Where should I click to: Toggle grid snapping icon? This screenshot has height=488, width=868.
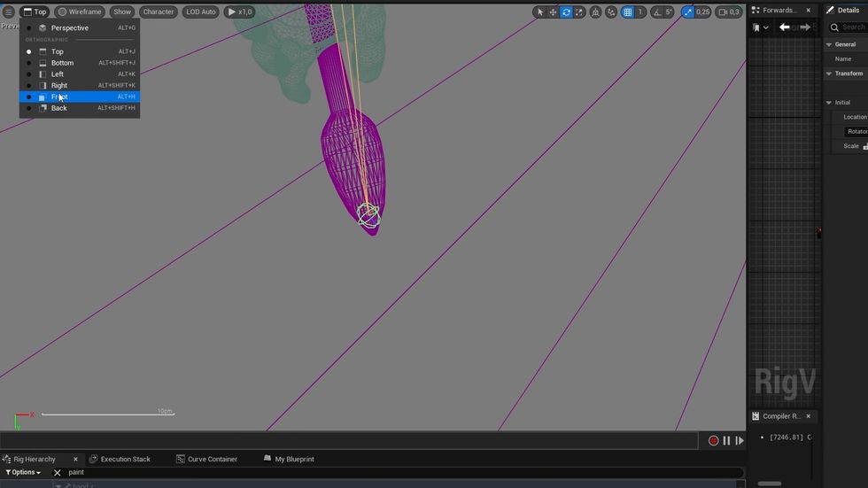(628, 12)
